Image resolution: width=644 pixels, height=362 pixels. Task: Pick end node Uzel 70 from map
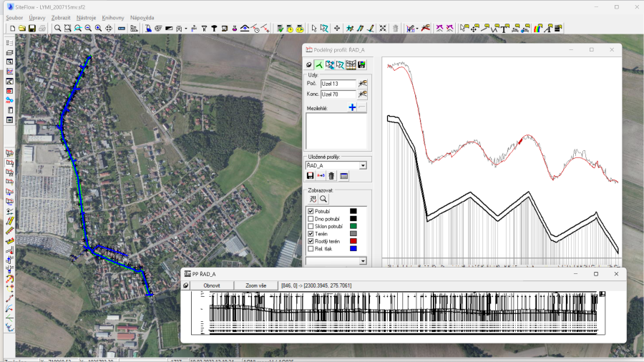coord(362,94)
